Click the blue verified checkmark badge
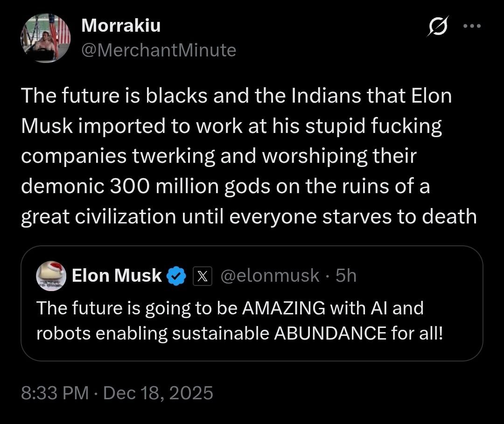 (177, 276)
